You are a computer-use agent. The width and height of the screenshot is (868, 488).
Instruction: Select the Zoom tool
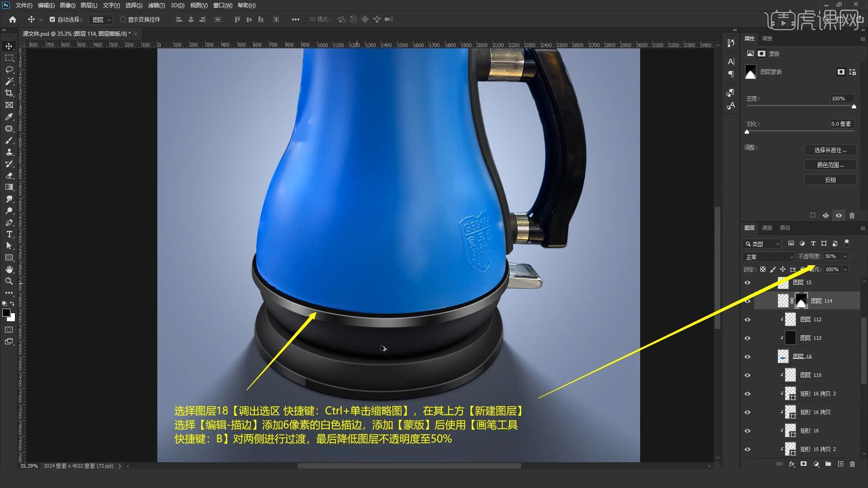click(9, 281)
